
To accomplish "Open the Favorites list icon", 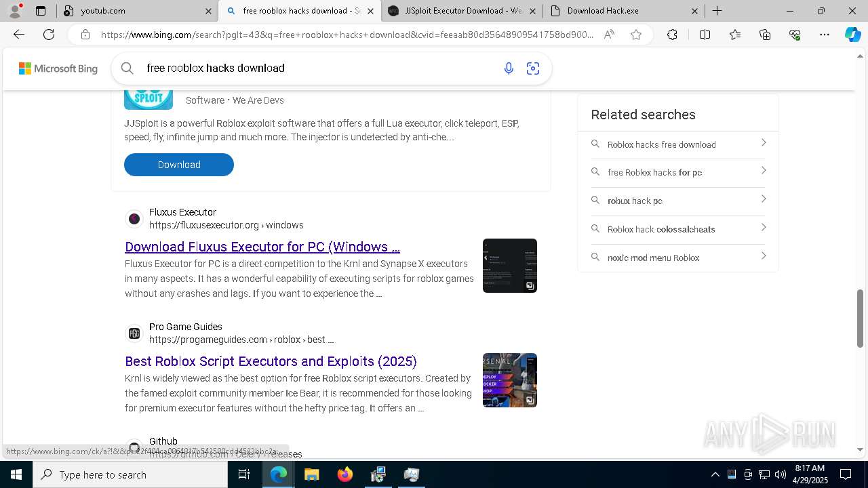I will click(735, 35).
